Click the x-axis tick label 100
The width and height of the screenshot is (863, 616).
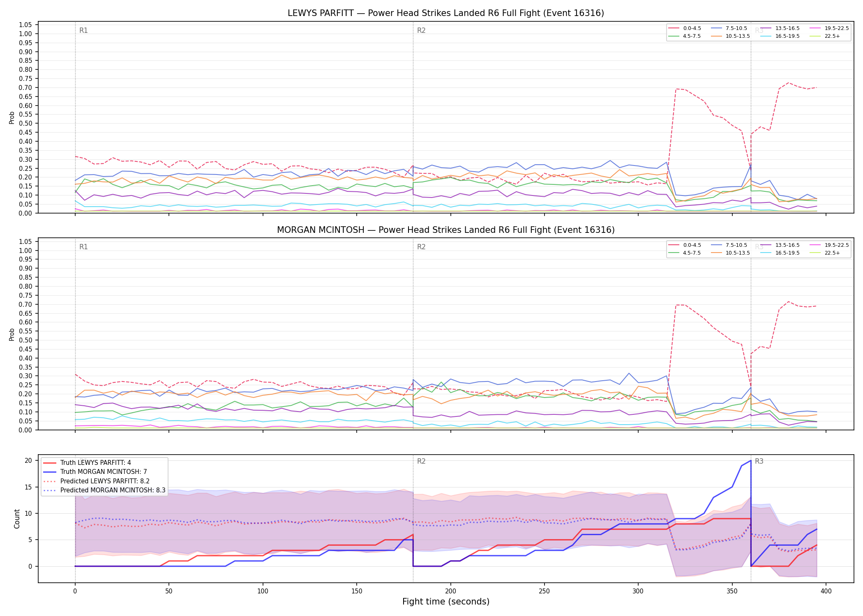point(263,591)
